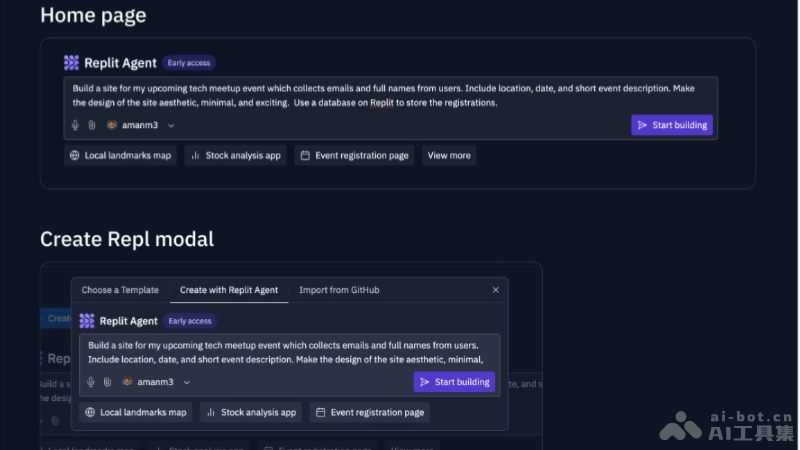800x450 pixels.
Task: Click the paperclip attach icon inside the Create Repl modal
Action: (107, 382)
